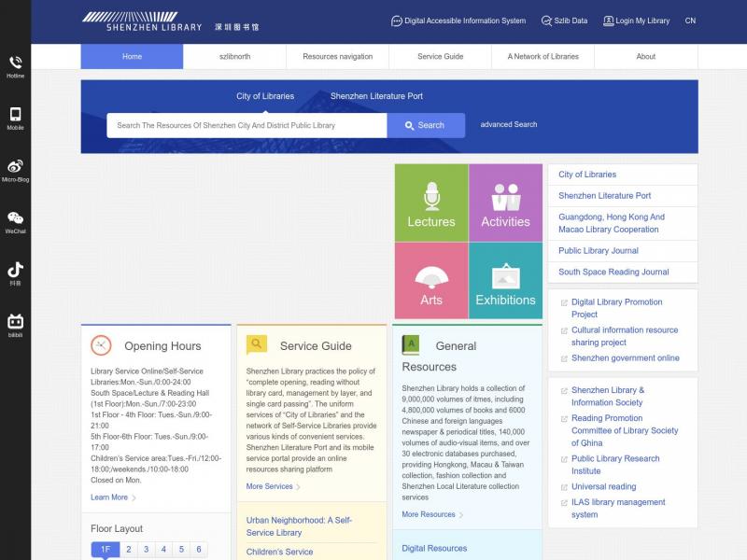This screenshot has width=747, height=560.
Task: Click Learn More under Opening Hours
Action: (x=109, y=497)
